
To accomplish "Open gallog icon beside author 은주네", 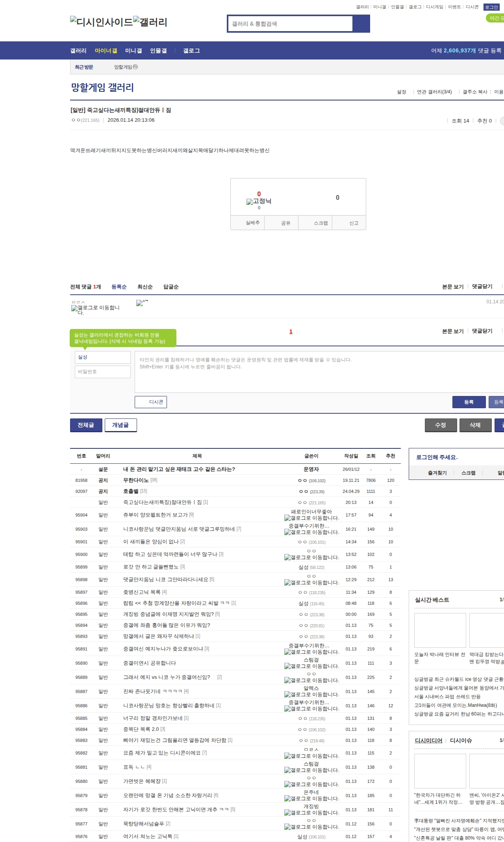I will (x=287, y=799).
